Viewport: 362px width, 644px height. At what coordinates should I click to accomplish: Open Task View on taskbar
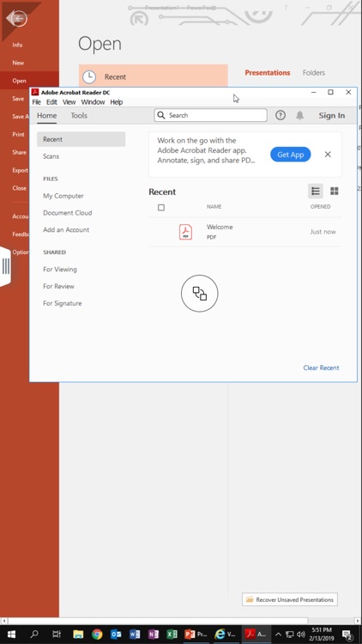(x=57, y=635)
